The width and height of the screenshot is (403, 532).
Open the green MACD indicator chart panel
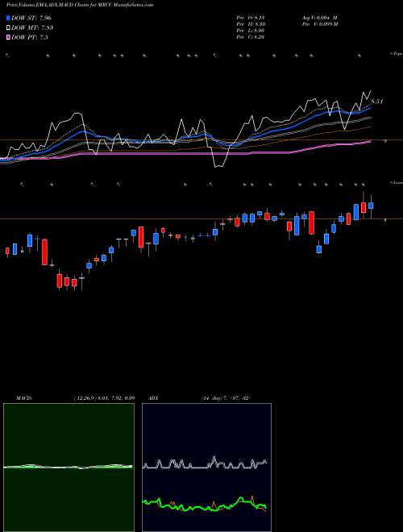[69, 468]
